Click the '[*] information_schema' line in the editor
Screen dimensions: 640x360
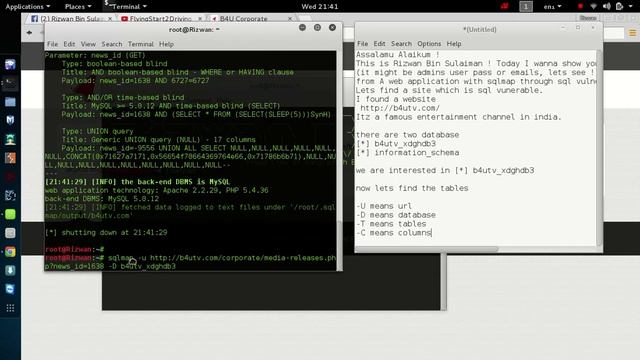pyautogui.click(x=407, y=153)
